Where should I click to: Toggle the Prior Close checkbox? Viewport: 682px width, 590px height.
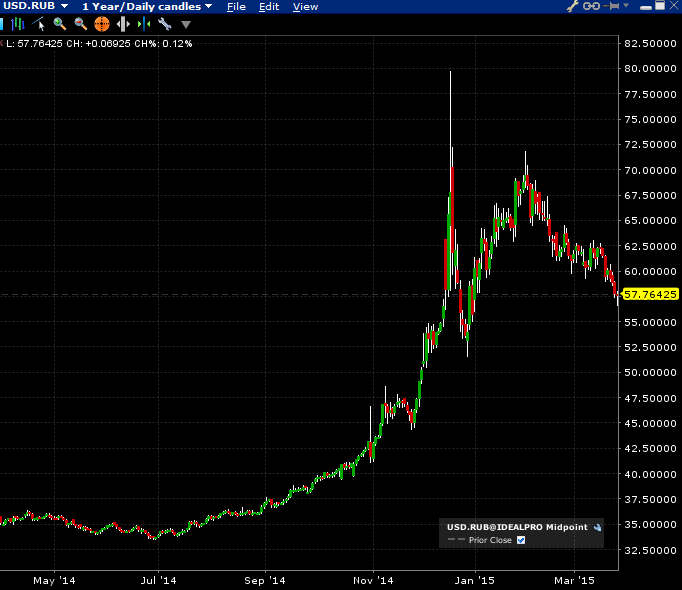pos(521,540)
